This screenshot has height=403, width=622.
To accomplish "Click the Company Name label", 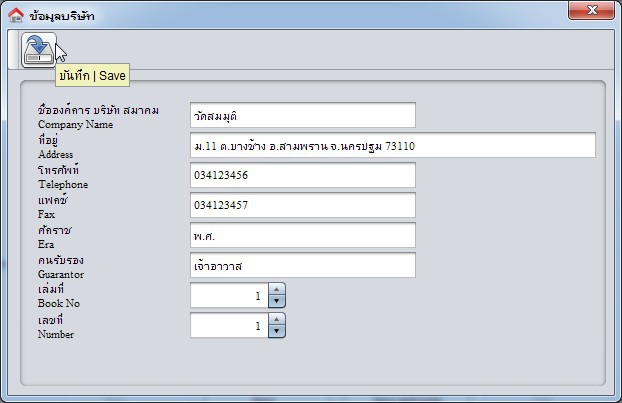I will coord(75,125).
